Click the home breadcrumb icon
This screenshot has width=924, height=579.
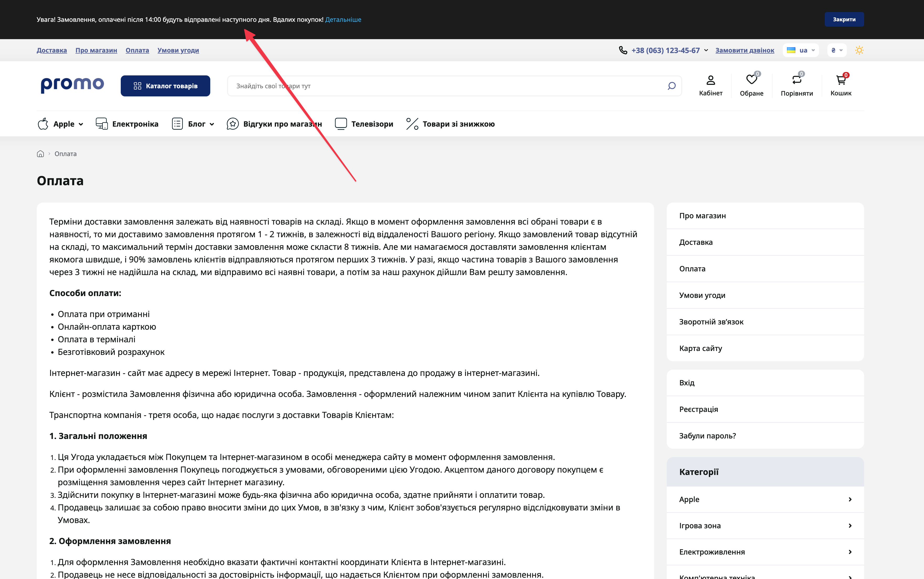pyautogui.click(x=40, y=154)
